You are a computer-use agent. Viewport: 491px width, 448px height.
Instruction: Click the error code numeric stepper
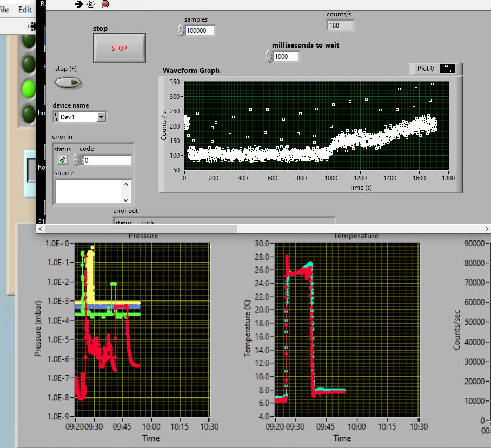[x=77, y=159]
